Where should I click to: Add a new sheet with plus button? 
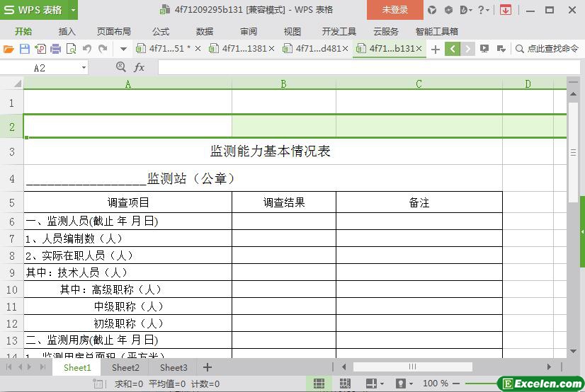208,367
